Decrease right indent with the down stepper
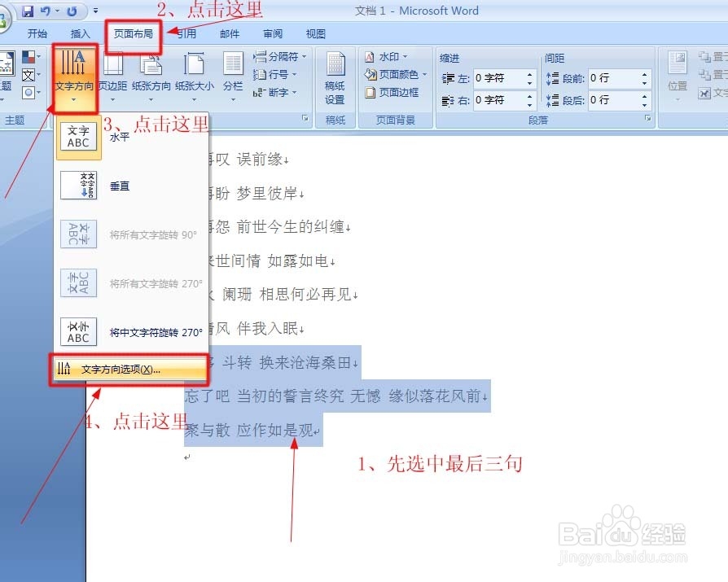The height and width of the screenshot is (582, 728). pos(530,104)
